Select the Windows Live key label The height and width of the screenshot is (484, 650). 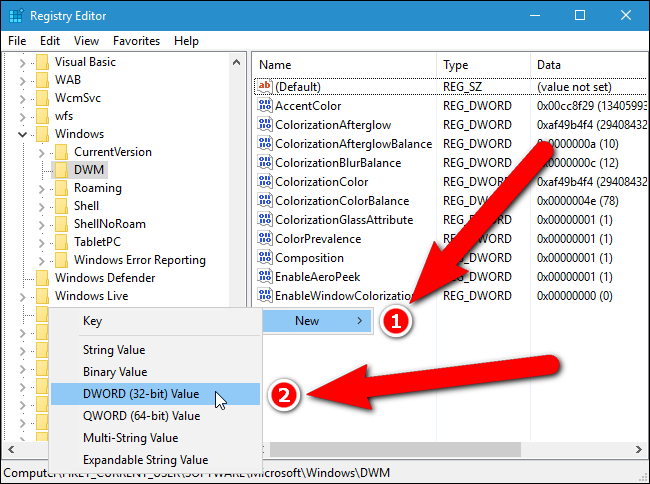point(92,296)
